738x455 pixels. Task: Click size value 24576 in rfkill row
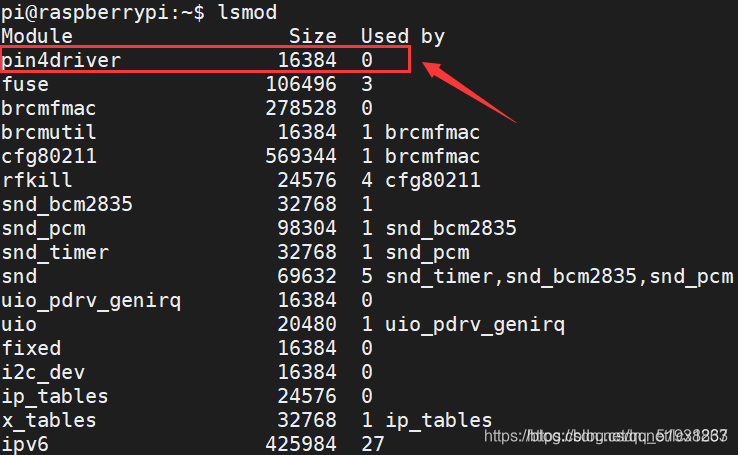click(x=307, y=180)
